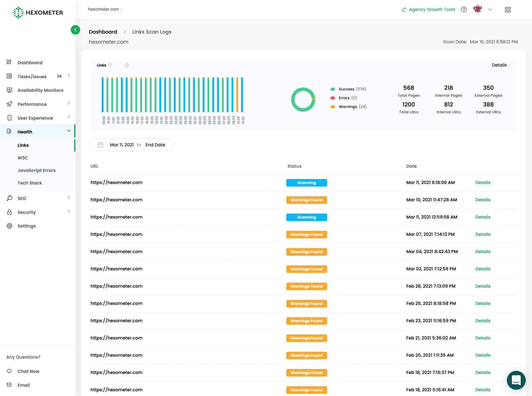Click the Email envelope icon
Image resolution: width=532 pixels, height=396 pixels.
(x=9, y=385)
